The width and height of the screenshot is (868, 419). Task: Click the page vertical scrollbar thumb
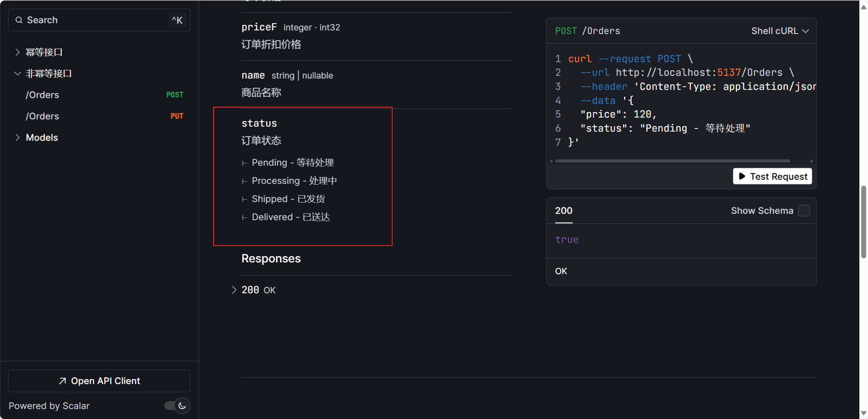[x=863, y=222]
